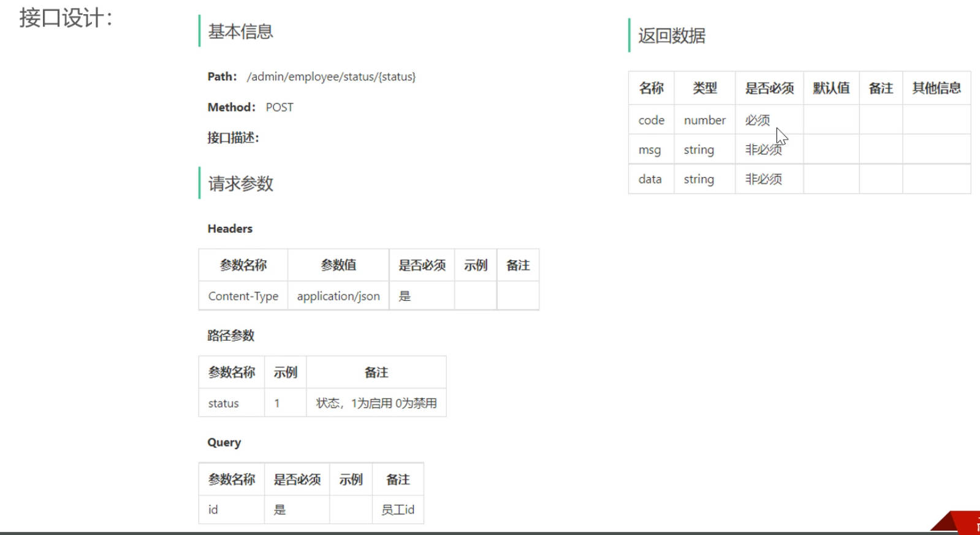Click the 参数值 column header
Image resolution: width=980 pixels, height=535 pixels.
(338, 265)
